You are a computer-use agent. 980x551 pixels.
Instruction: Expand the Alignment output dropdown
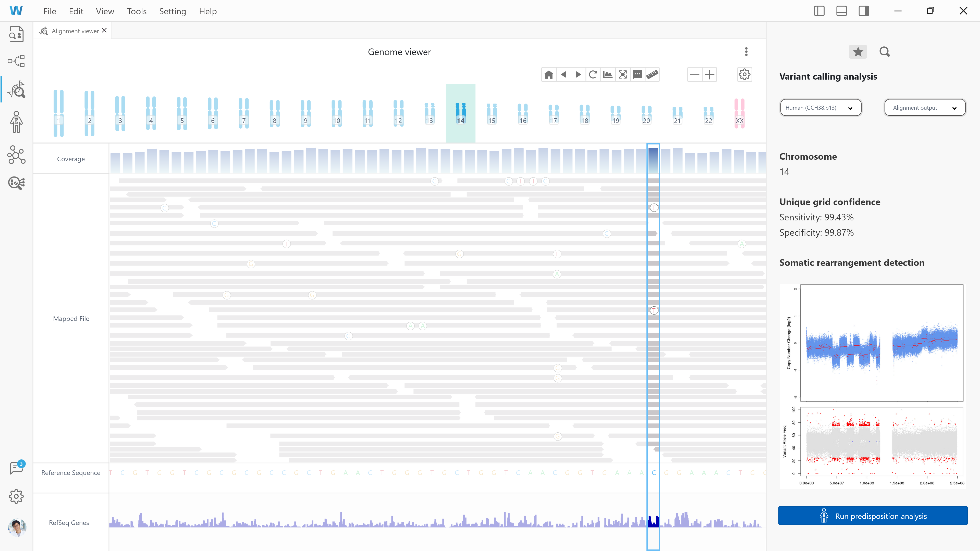pos(924,108)
